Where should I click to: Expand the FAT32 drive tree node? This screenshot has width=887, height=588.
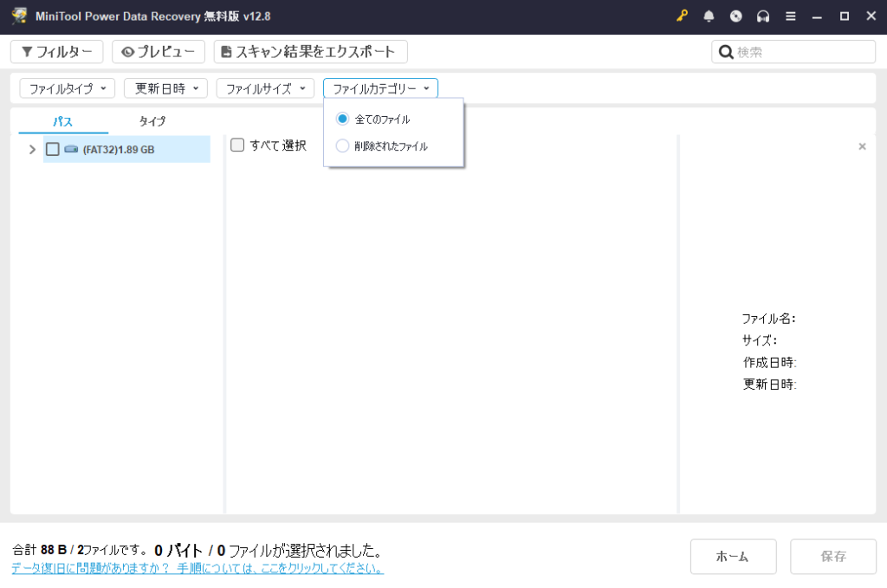tap(32, 149)
